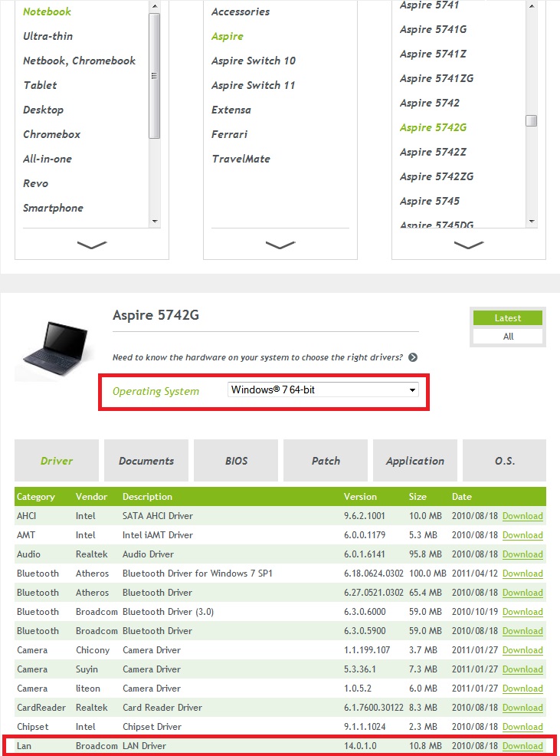
Task: Download the Suyin Camera Driver
Action: [522, 669]
